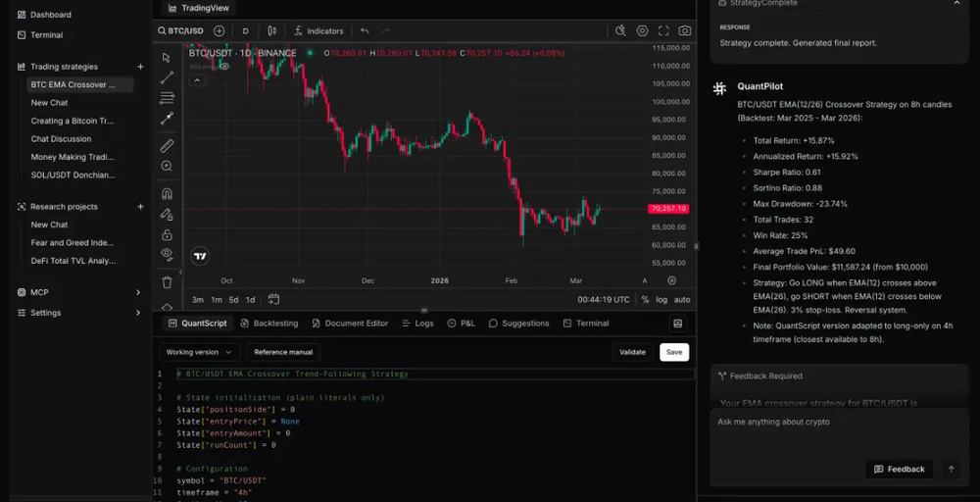The image size is (980, 502).
Task: Enter fullscreen chart mode
Action: tap(663, 30)
